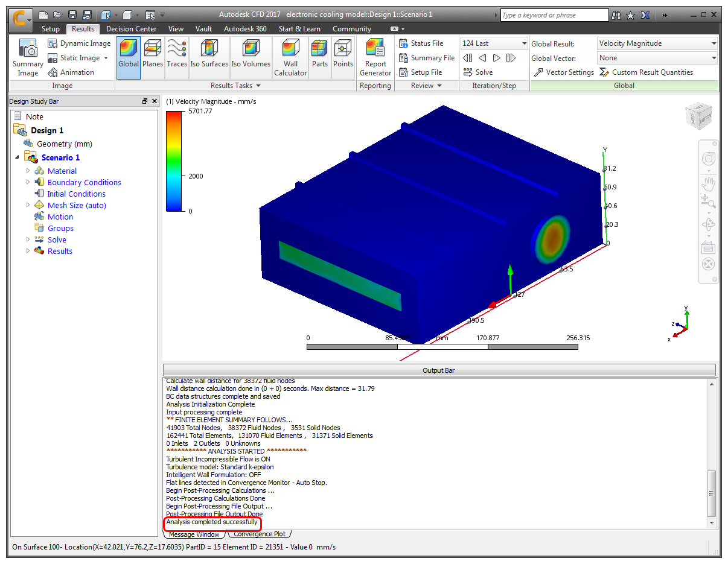Image resolution: width=728 pixels, height=564 pixels.
Task: Go to the last iteration step
Action: [x=511, y=58]
